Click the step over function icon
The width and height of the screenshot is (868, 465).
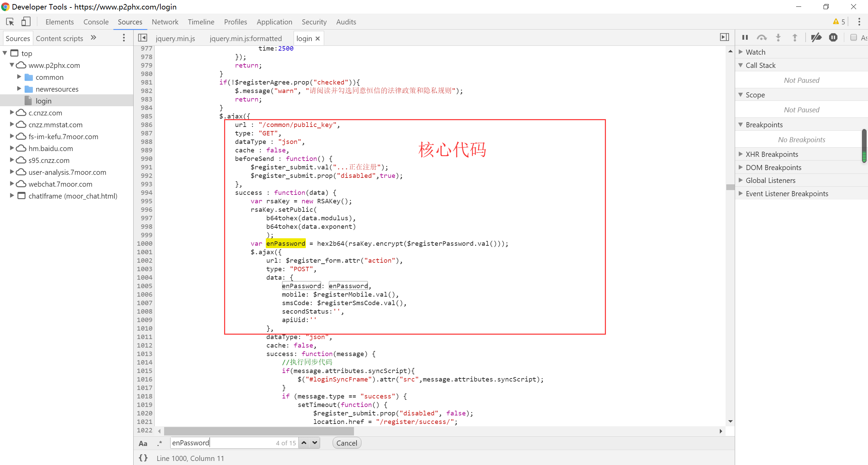[x=762, y=37]
